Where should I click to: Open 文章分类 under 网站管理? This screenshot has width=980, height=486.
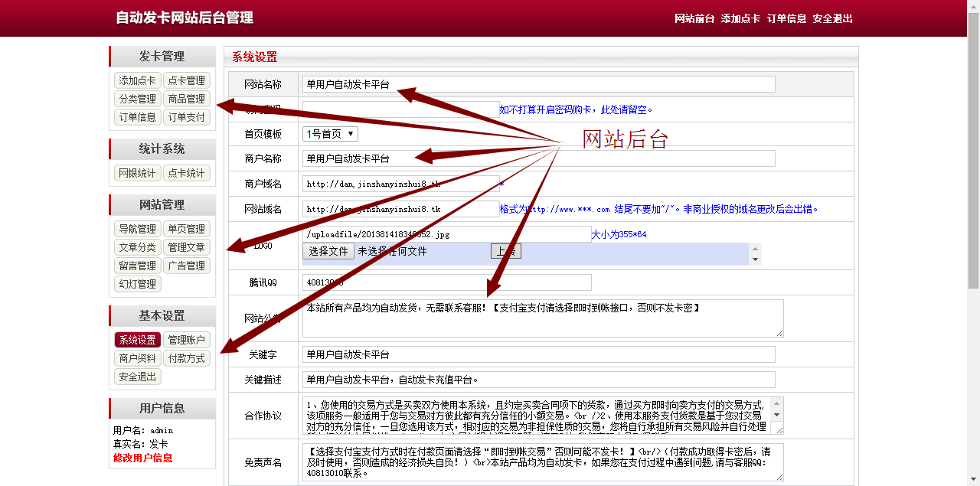(138, 247)
